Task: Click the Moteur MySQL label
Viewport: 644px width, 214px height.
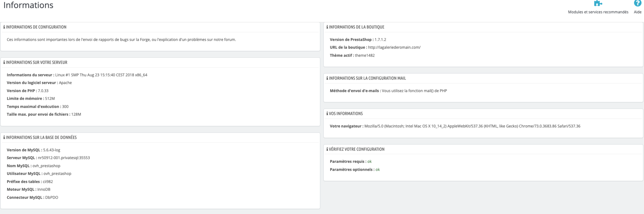Action: [x=21, y=190]
